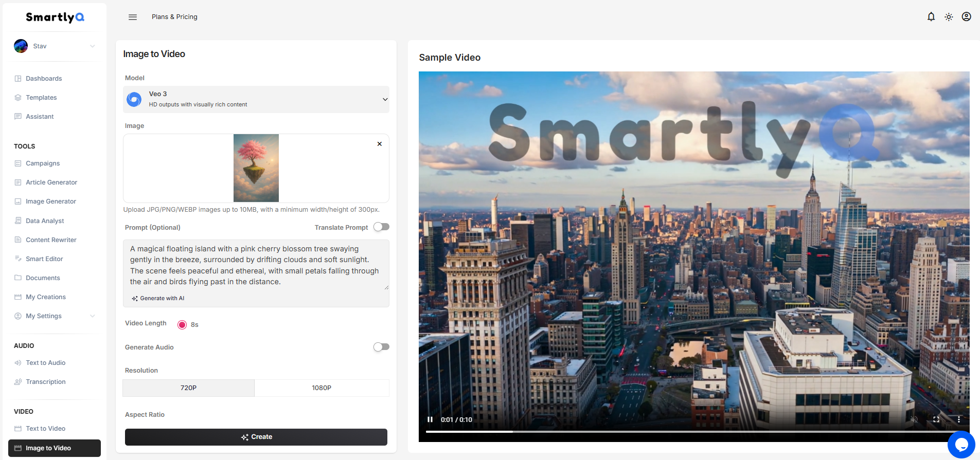
Task: Unmute the sample video
Action: 914,419
